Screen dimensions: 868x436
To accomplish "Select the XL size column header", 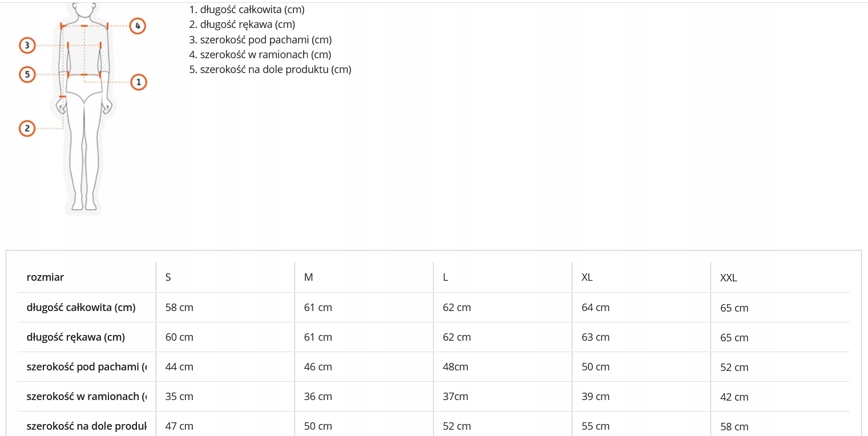I will 587,277.
